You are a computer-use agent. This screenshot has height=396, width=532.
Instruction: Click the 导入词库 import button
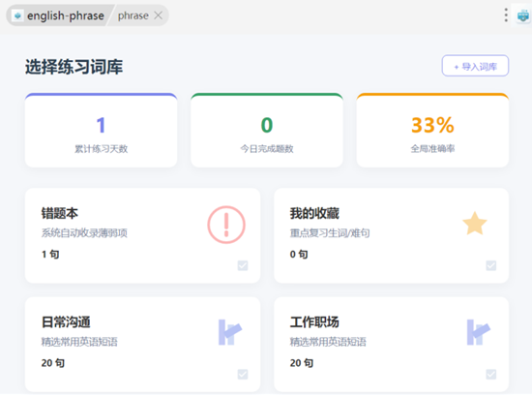click(475, 66)
